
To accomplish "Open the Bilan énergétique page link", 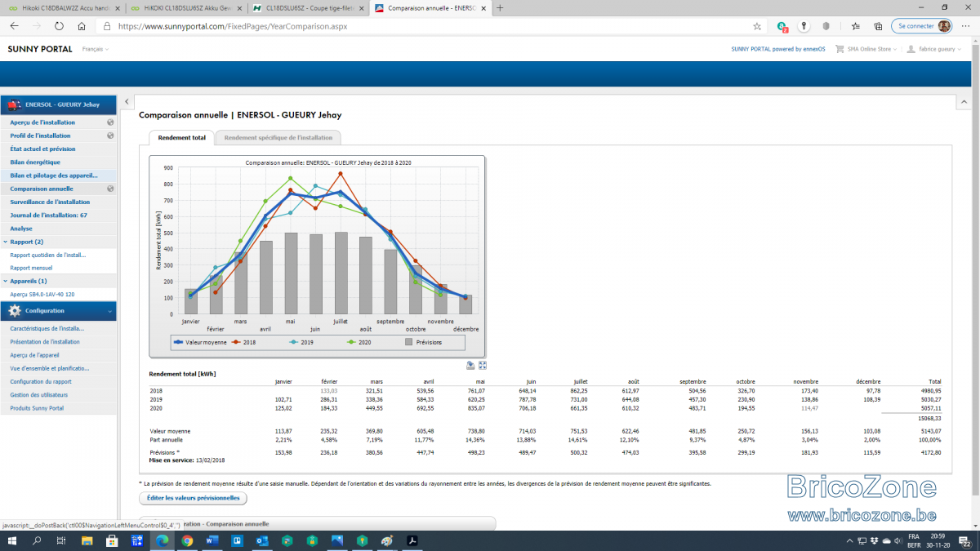I will coord(35,162).
